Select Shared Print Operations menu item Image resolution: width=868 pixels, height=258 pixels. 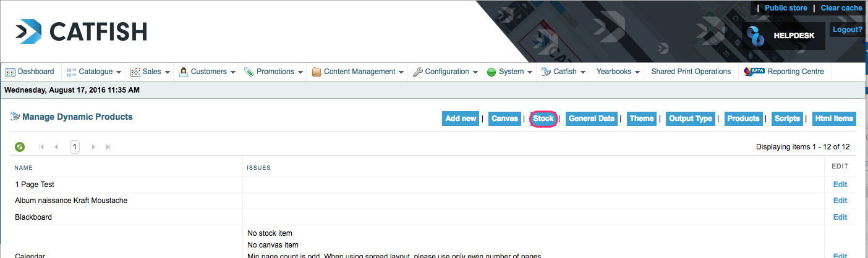691,72
